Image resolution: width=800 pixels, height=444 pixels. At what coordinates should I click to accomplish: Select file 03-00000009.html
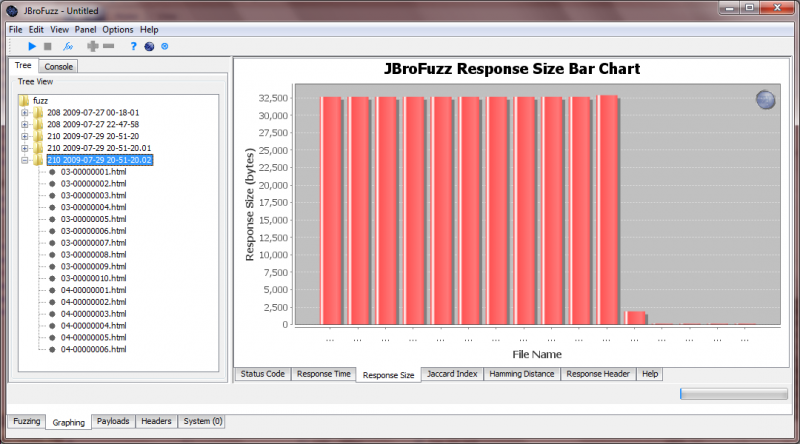93,266
